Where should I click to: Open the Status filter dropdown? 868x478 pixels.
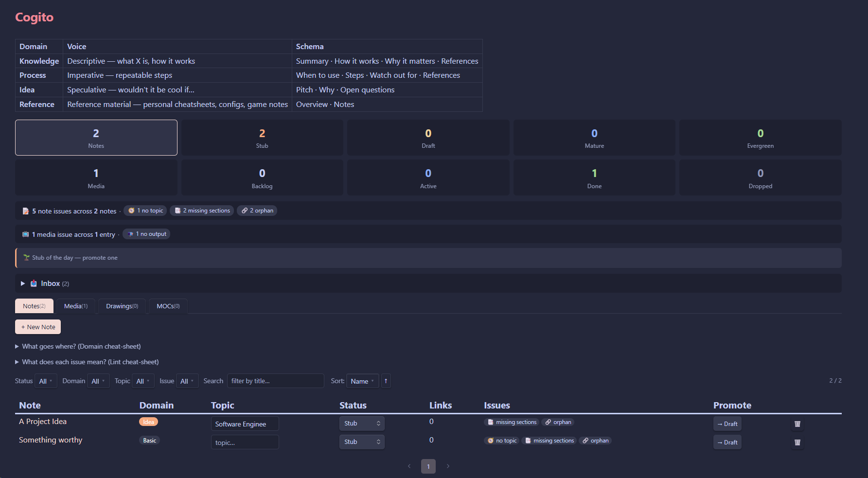(x=46, y=381)
